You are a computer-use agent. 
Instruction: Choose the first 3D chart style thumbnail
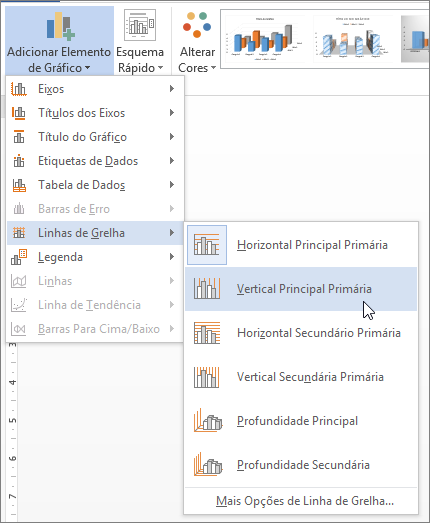point(264,39)
